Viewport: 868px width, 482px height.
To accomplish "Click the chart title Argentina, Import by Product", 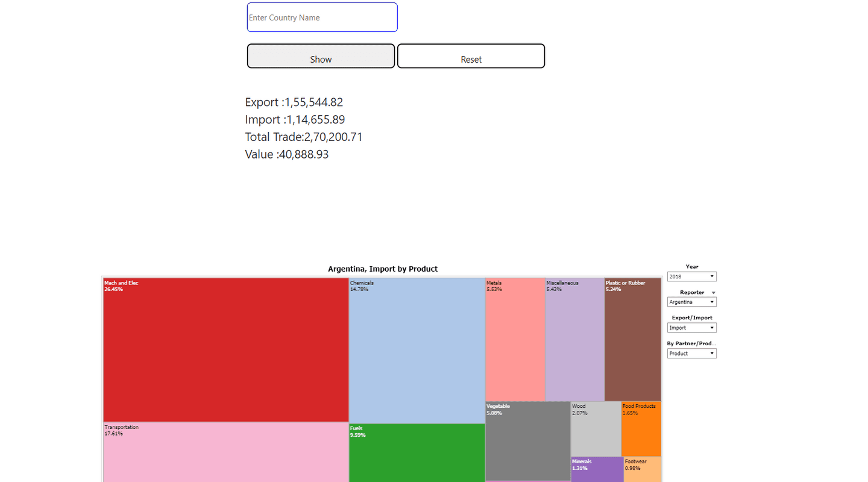I will coord(383,269).
